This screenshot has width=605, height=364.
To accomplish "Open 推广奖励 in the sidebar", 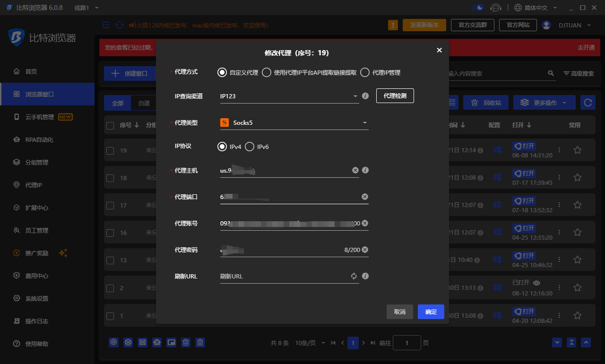I will [x=47, y=253].
